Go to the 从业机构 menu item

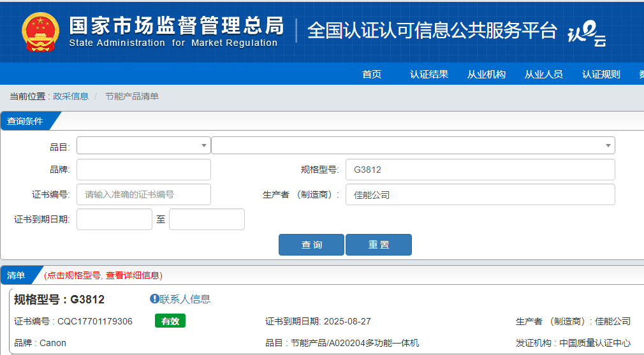click(487, 75)
